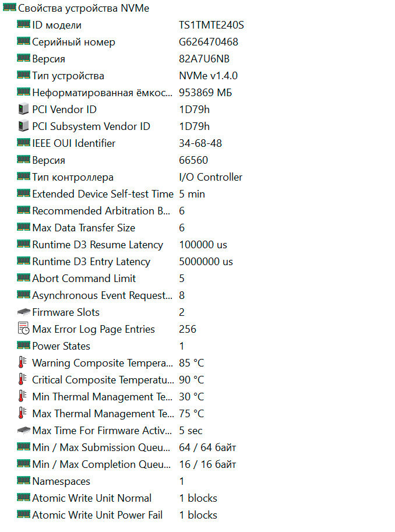Select the PCI Subsystem Vendor ID label
Screen dimensions: 395x532
click(x=91, y=126)
